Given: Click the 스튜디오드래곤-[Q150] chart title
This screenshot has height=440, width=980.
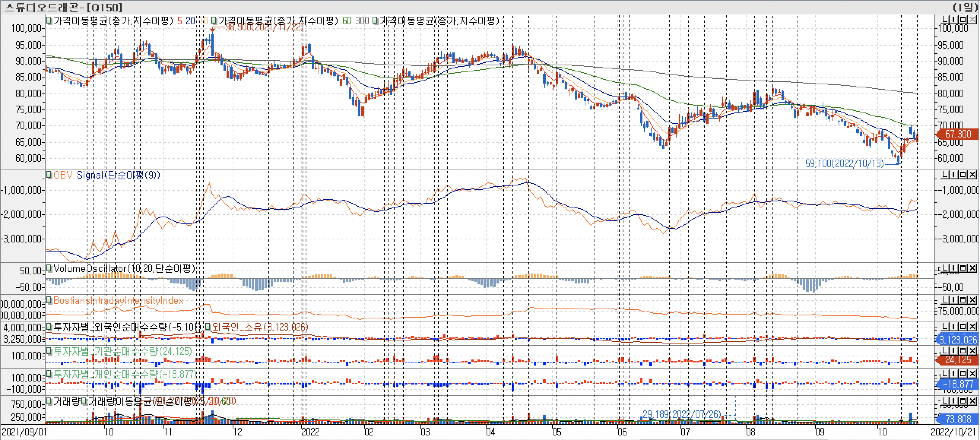Looking at the screenshot, I should (63, 7).
